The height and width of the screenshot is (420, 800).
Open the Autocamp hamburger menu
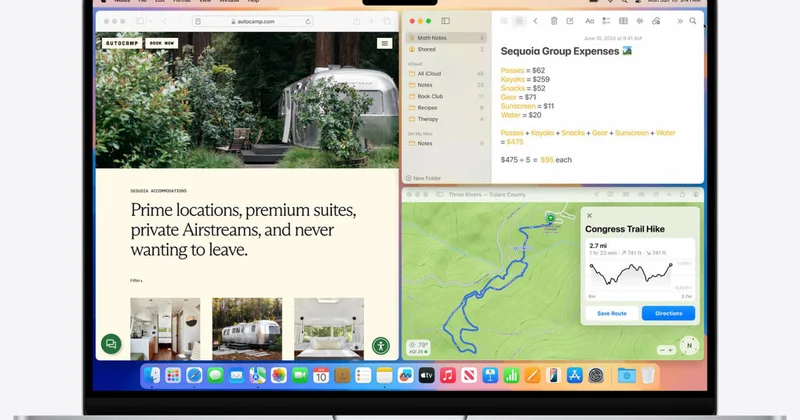[384, 43]
